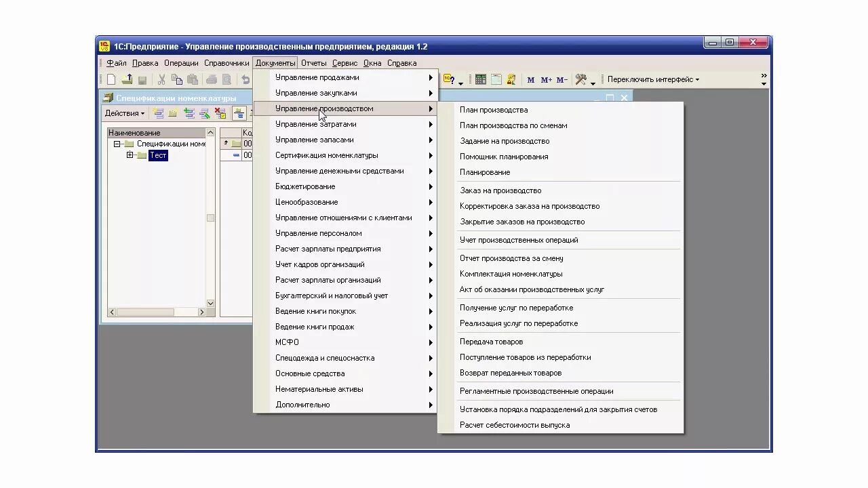Click the Undo arrow icon

coord(246,79)
